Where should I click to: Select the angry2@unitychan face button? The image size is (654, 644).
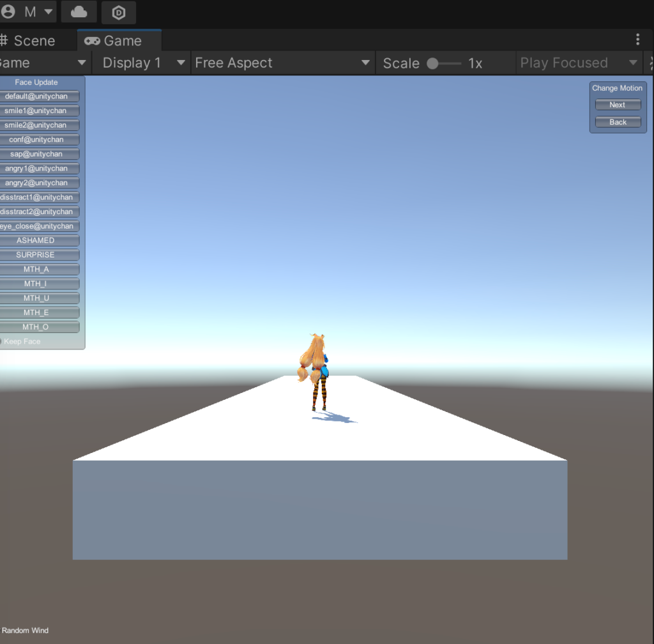coord(39,183)
